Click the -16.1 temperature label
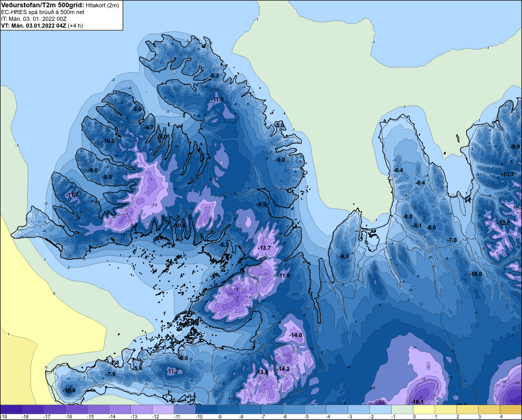522x420 pixels. [417, 402]
